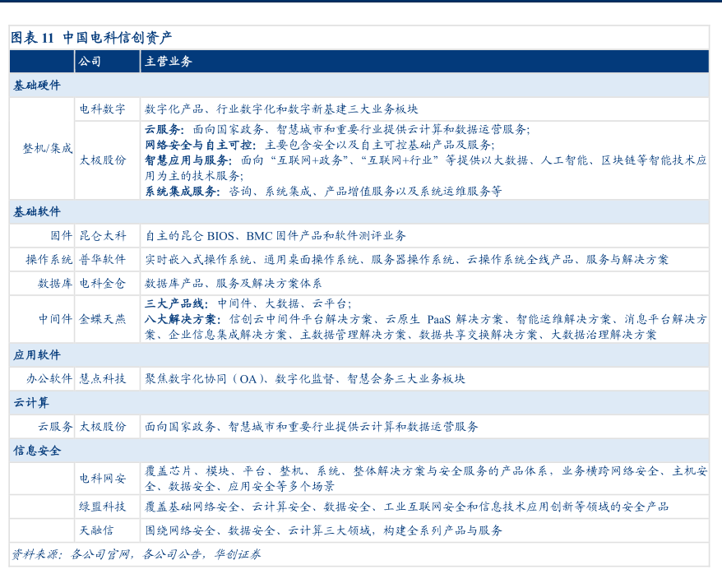Click the table title 图表 11 中国电科信创资产

[91, 38]
